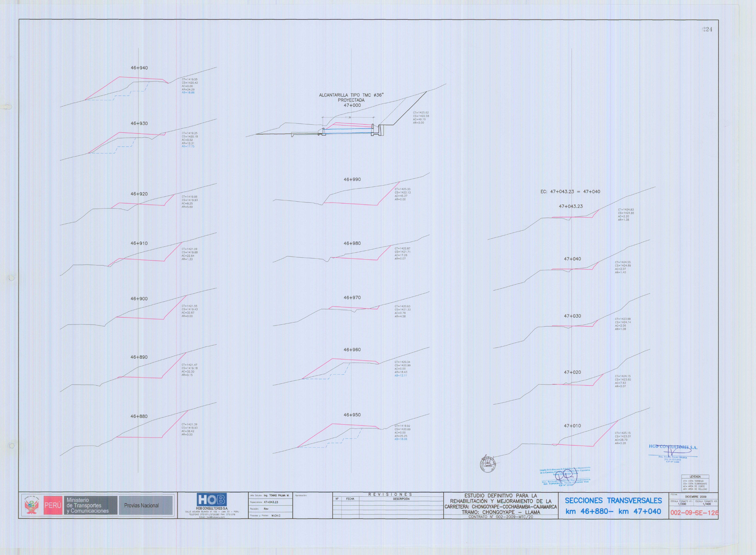Click the round stamp seal near bottom
The width and height of the screenshot is (756, 555).
pos(488,464)
